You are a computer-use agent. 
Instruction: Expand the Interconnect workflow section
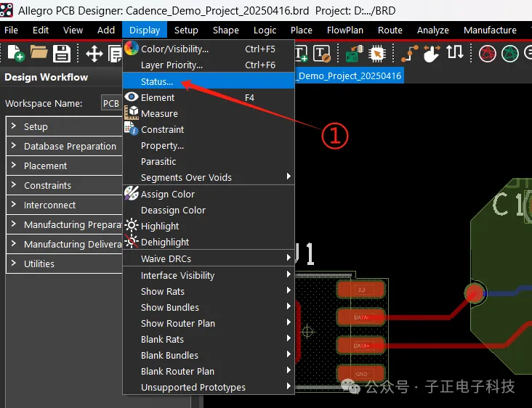(14, 204)
